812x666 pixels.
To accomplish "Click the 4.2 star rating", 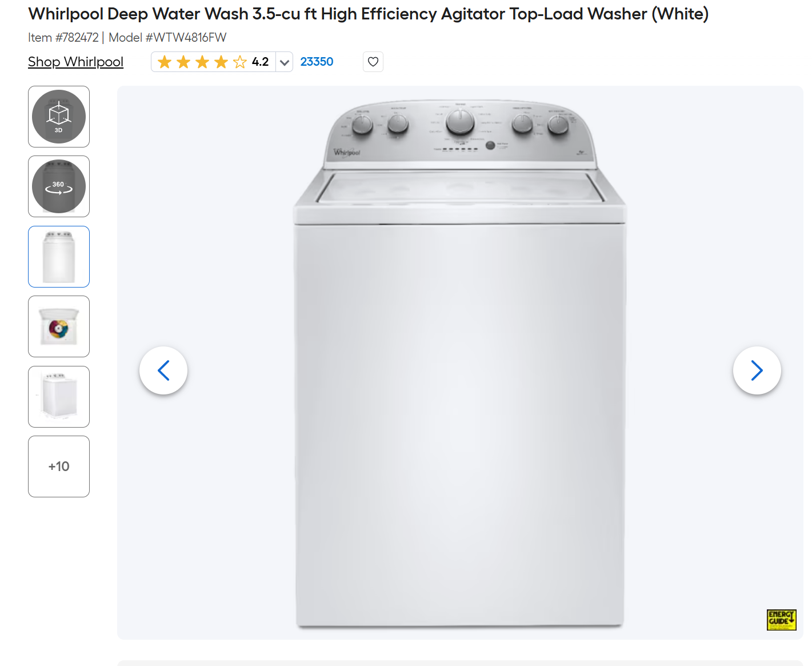I will point(260,62).
